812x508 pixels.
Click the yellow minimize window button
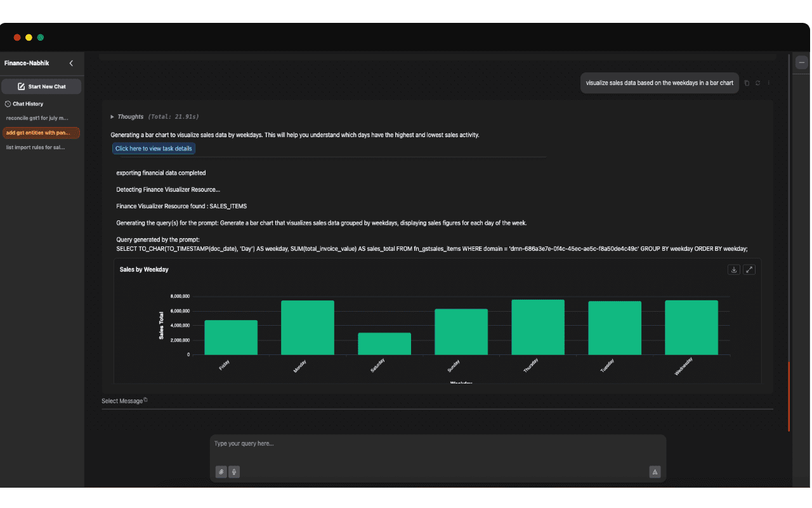29,37
